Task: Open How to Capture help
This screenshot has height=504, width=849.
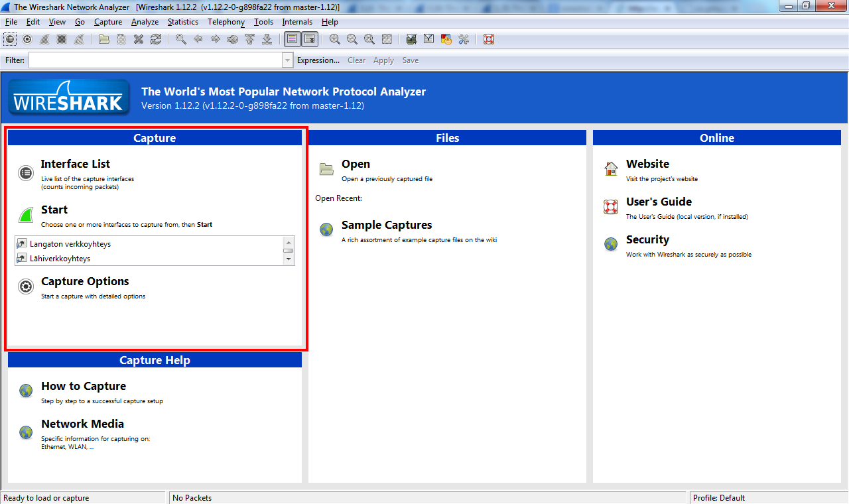Action: [84, 386]
